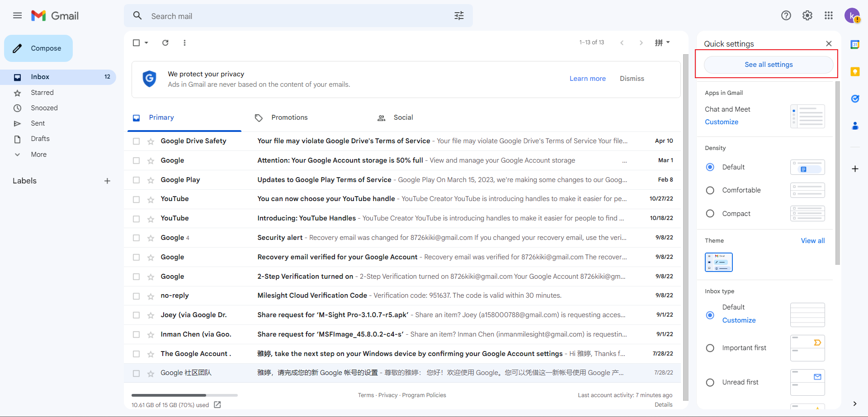
Task: Click See all settings
Action: click(x=769, y=65)
